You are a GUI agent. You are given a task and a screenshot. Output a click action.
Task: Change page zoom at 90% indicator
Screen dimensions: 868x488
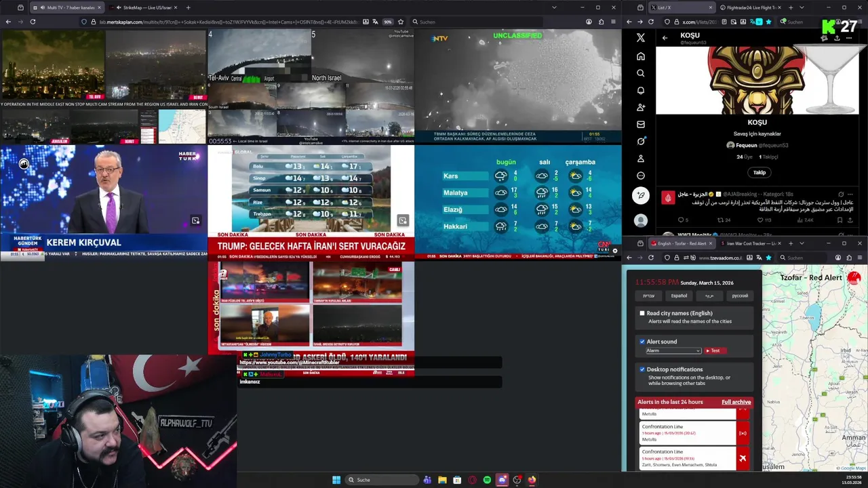pos(388,22)
